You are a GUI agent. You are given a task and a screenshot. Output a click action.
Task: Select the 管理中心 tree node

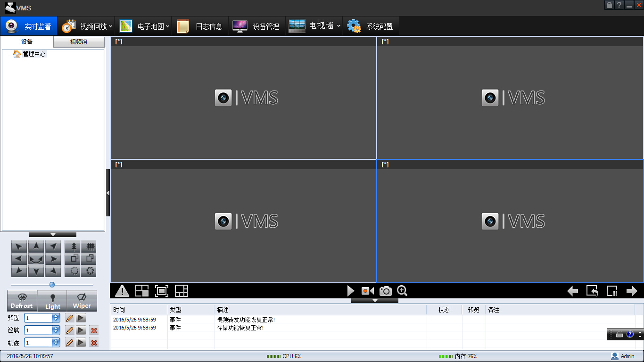[x=34, y=54]
